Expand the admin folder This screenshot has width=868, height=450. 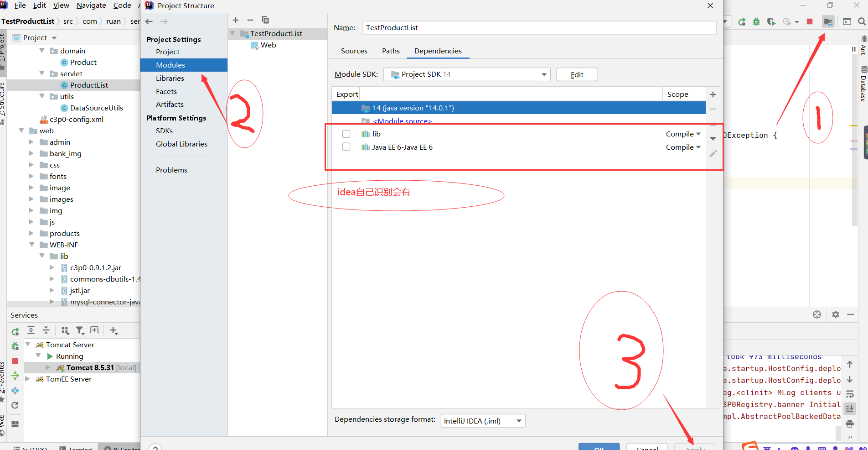(31, 142)
